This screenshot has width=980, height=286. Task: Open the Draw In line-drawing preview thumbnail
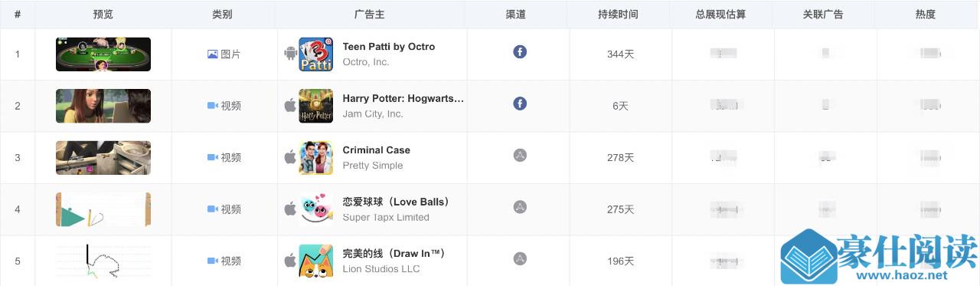pos(103,261)
